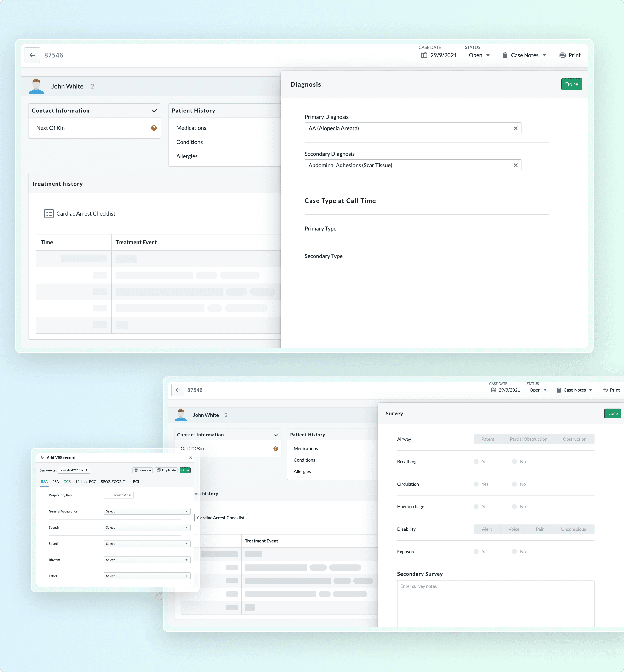Click the Next Of Kin help icon top window
Image resolution: width=624 pixels, height=672 pixels.
tap(154, 128)
